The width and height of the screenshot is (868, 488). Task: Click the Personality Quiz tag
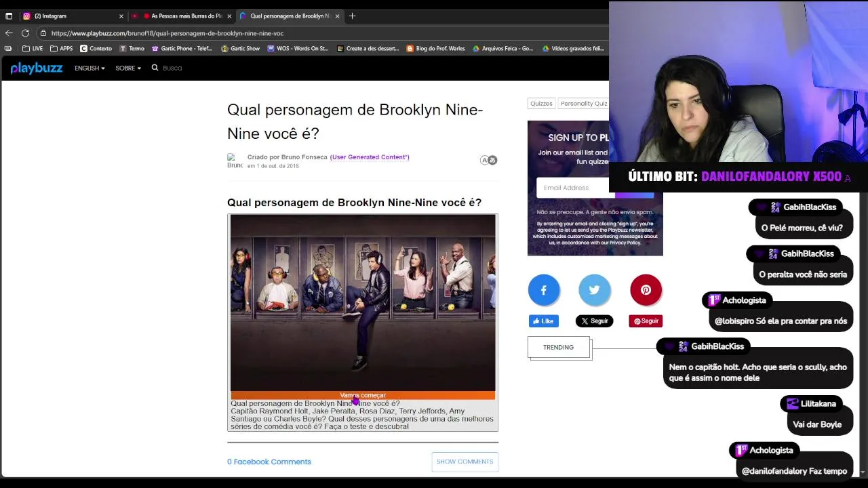tap(584, 104)
